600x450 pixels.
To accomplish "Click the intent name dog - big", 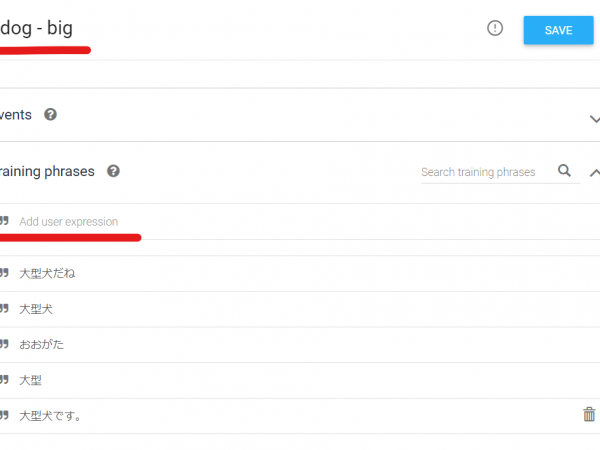I will coord(36,28).
